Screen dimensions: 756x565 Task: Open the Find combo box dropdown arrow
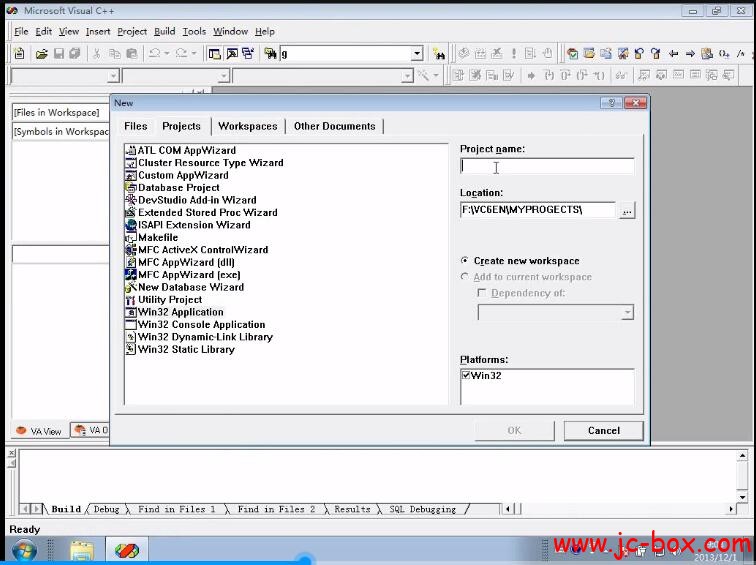[417, 54]
